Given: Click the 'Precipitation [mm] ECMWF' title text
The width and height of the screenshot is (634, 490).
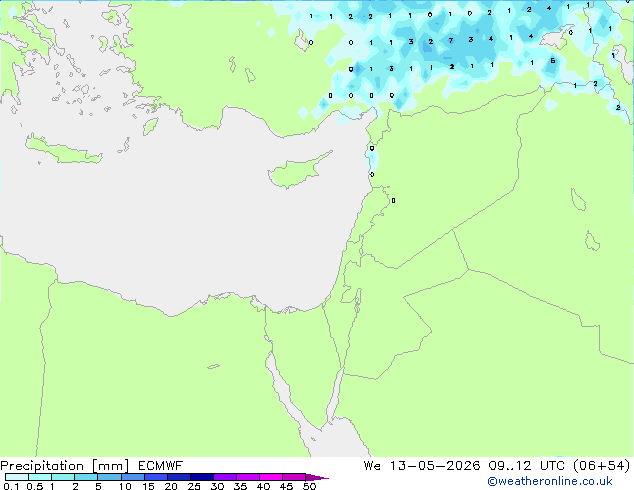Looking at the screenshot, I should pyautogui.click(x=91, y=466).
